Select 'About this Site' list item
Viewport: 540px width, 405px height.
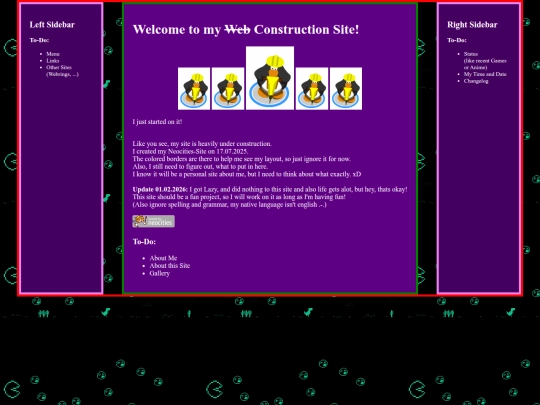tap(170, 266)
